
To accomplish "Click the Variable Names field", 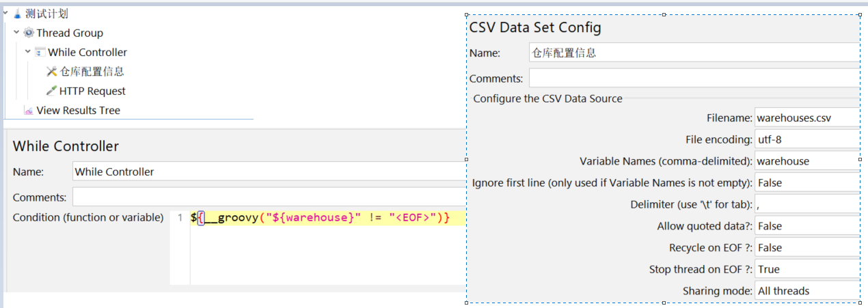I will pyautogui.click(x=807, y=161).
